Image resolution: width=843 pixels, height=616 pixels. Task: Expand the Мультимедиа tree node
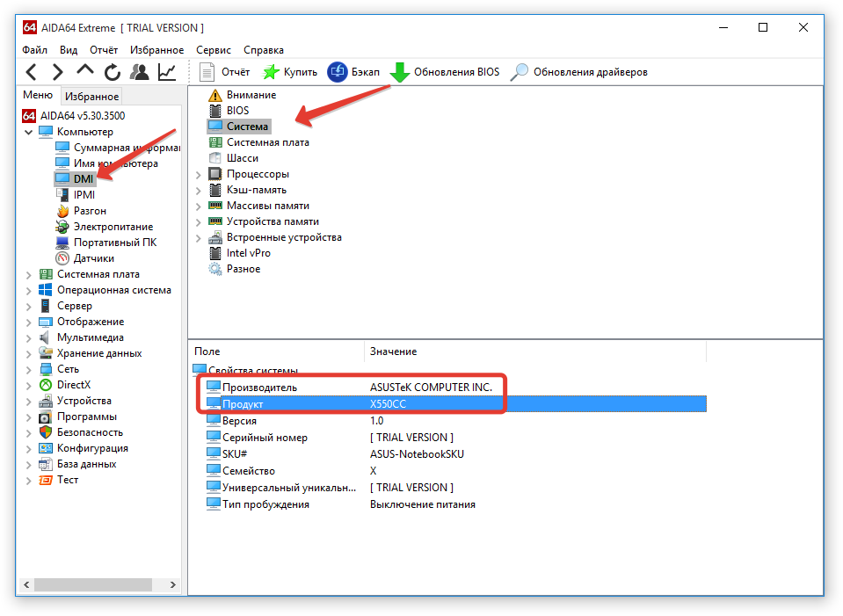coord(28,338)
